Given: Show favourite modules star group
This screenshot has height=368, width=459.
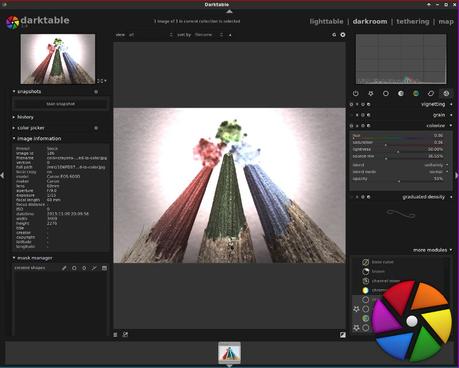Looking at the screenshot, I should tap(371, 93).
